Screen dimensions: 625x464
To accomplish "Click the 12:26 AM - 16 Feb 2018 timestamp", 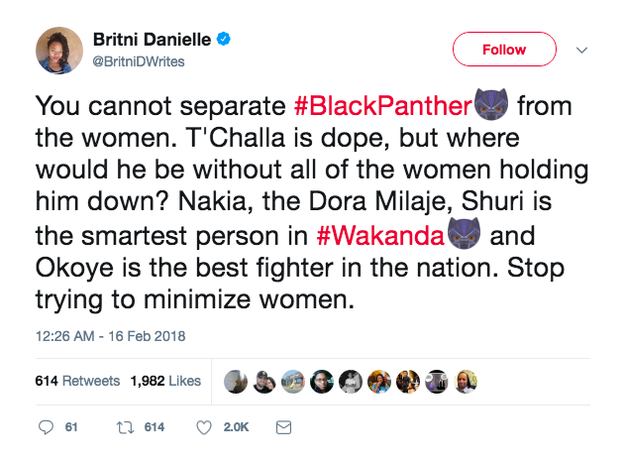I will pyautogui.click(x=111, y=336).
